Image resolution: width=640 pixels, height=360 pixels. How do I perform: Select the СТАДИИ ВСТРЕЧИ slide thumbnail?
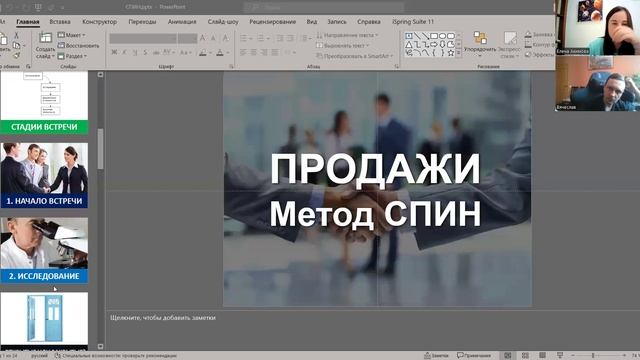[x=44, y=102]
